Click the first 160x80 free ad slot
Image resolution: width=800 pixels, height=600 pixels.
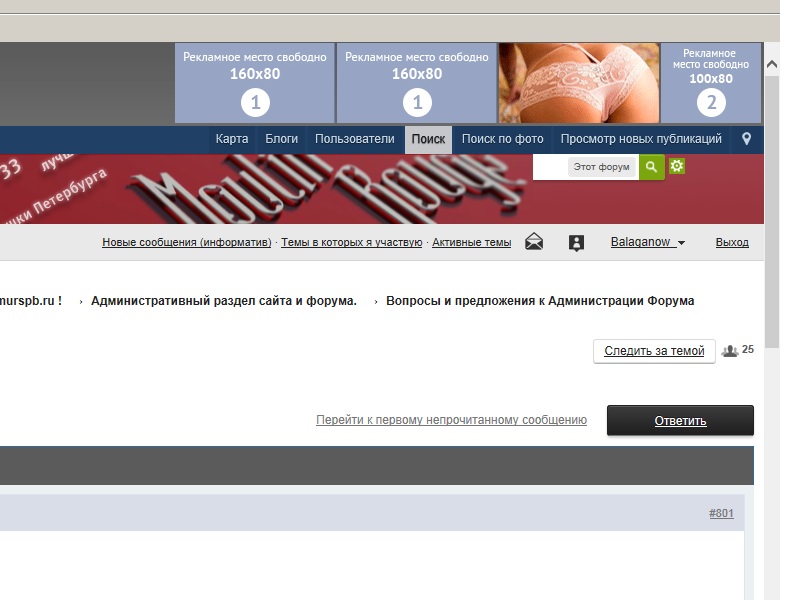[x=255, y=83]
